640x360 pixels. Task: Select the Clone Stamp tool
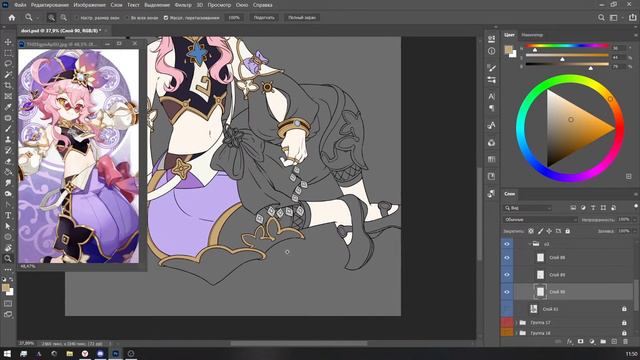8,139
